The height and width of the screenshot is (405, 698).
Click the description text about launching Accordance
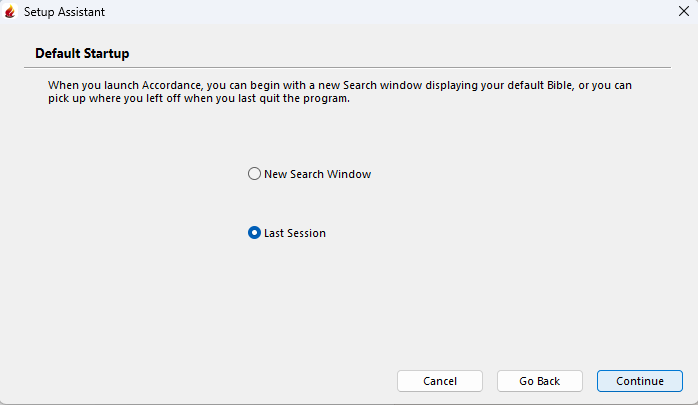pos(340,86)
